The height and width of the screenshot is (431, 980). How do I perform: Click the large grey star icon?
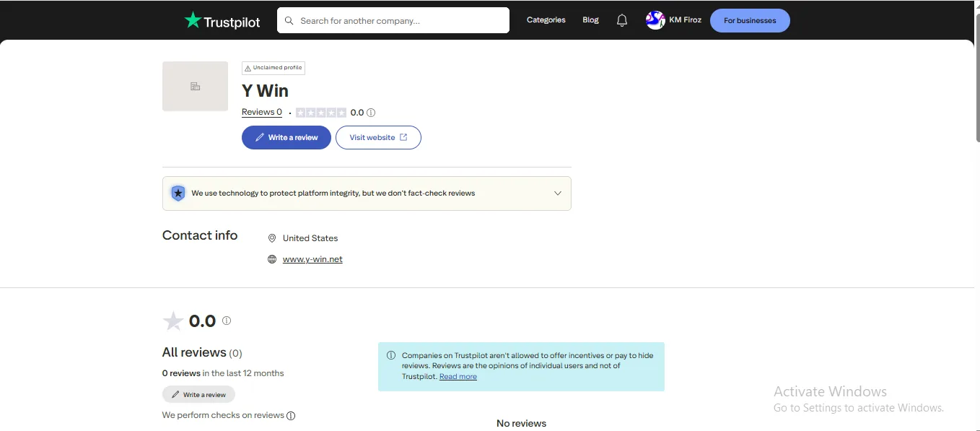[173, 321]
